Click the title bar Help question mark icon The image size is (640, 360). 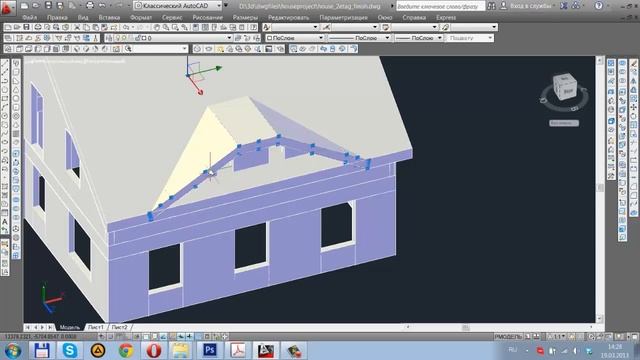(599, 6)
